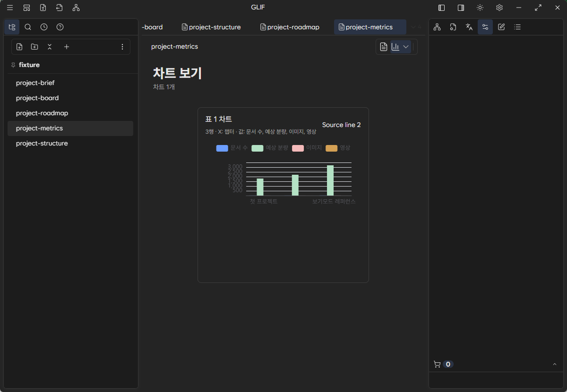The width and height of the screenshot is (567, 392).
Task: Create a new folder in explorer
Action: (x=34, y=47)
